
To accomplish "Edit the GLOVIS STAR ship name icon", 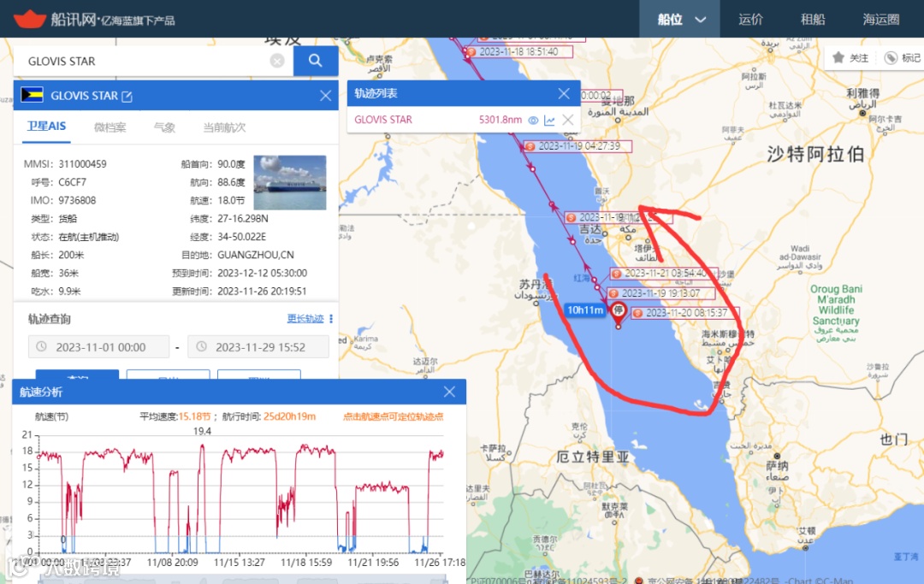I will [x=127, y=96].
